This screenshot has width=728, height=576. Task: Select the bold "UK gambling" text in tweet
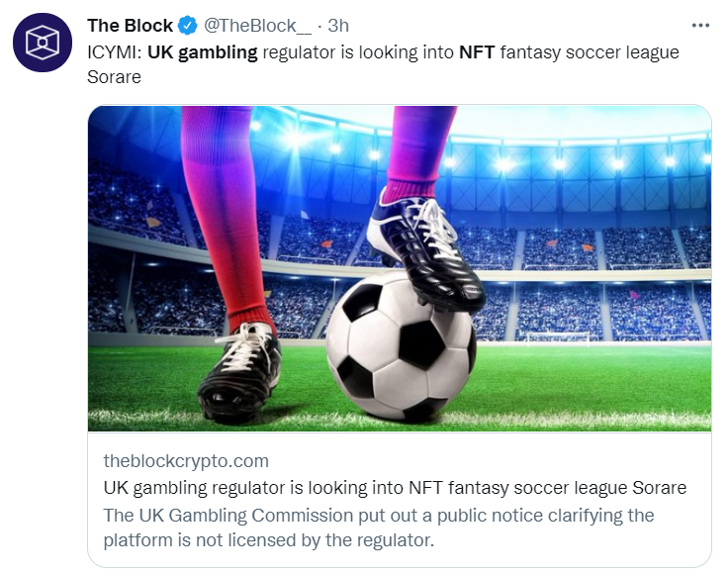pos(203,52)
